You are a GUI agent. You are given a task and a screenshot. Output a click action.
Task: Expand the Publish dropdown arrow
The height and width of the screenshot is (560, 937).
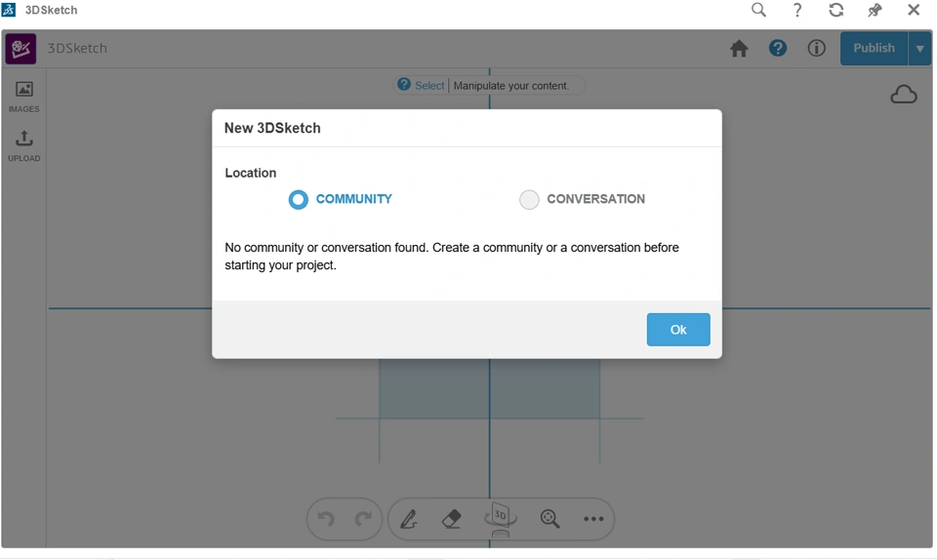(919, 49)
